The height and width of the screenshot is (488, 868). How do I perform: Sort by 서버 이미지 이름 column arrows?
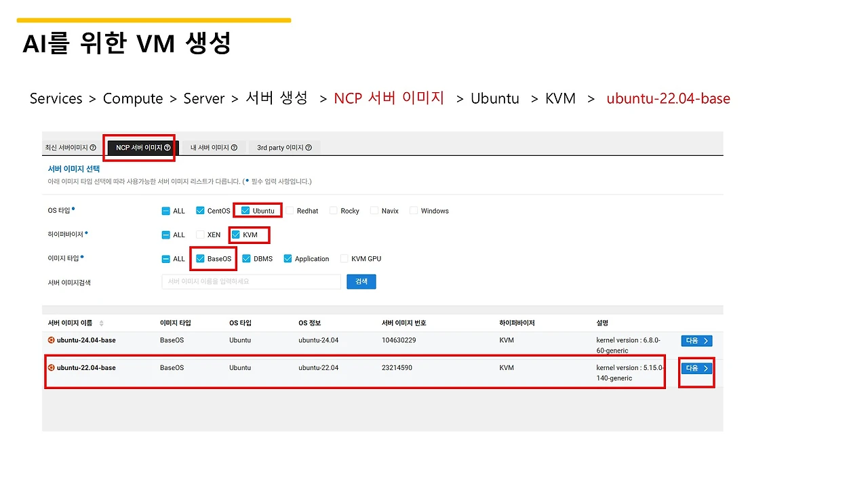[x=102, y=323]
